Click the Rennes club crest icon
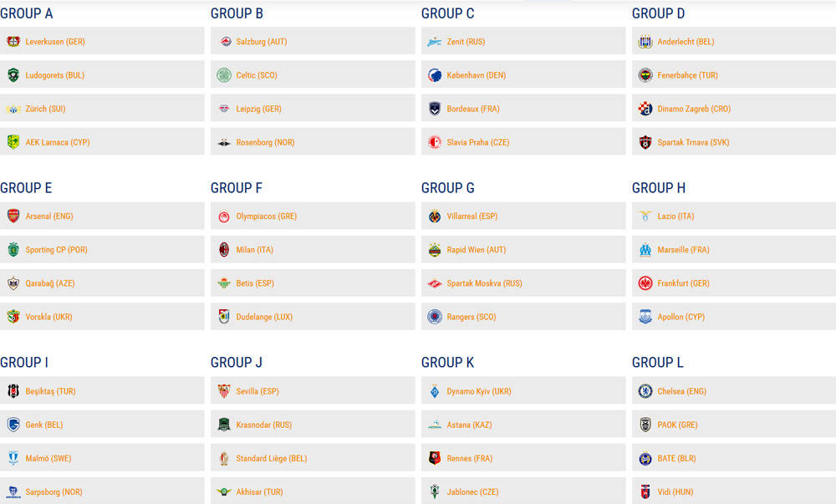Image resolution: width=836 pixels, height=504 pixels. click(x=435, y=458)
